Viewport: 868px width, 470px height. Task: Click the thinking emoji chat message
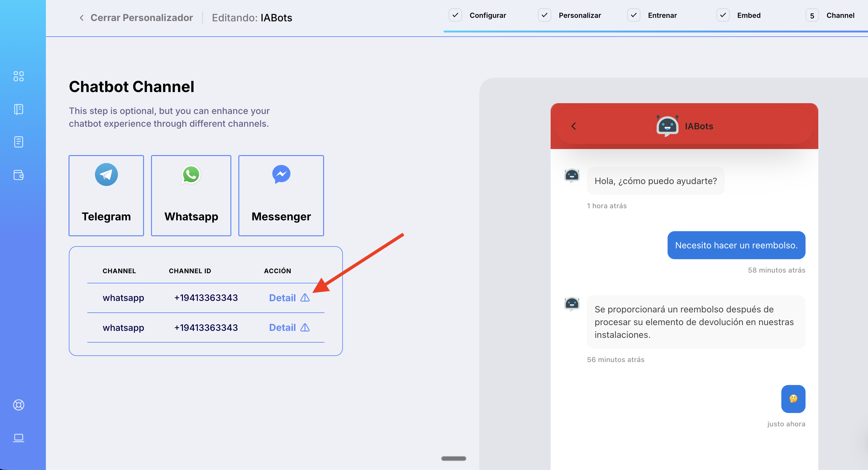(x=793, y=399)
